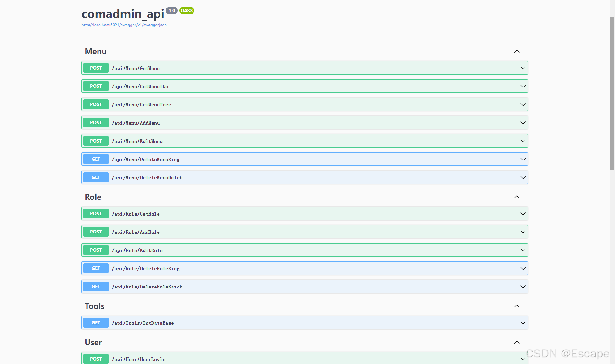Open the /api/Menu/EditMenu endpoint
The image size is (615, 364).
click(x=137, y=141)
